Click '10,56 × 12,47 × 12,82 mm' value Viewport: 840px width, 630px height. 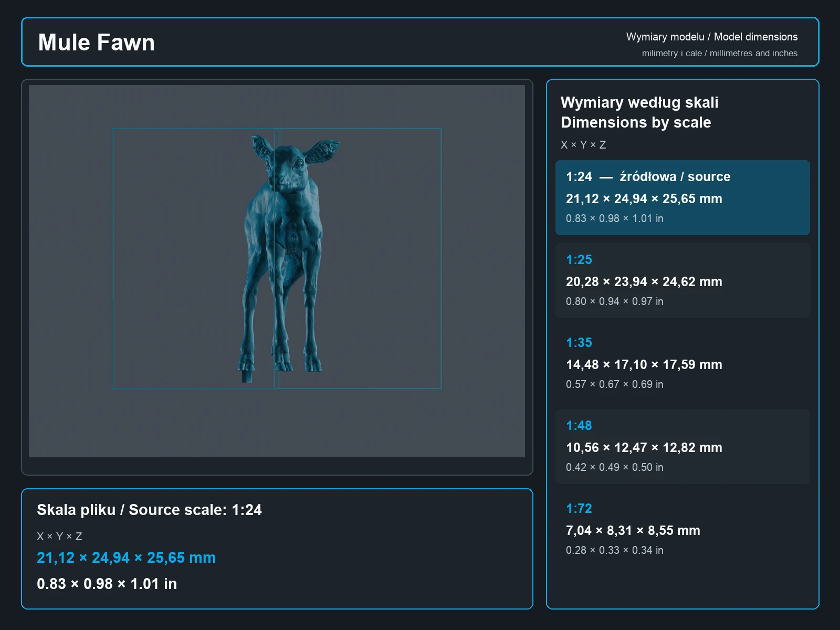click(x=644, y=448)
